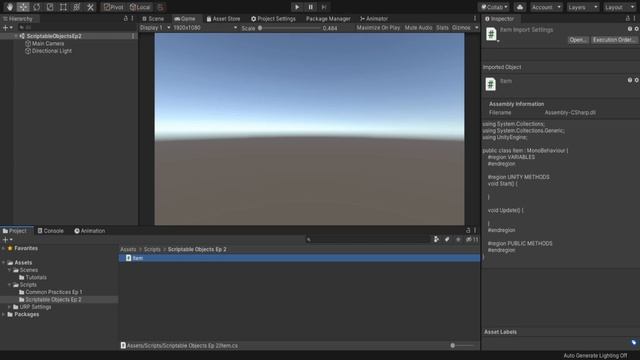Expand the URP Settings folder

pyautogui.click(x=9, y=307)
